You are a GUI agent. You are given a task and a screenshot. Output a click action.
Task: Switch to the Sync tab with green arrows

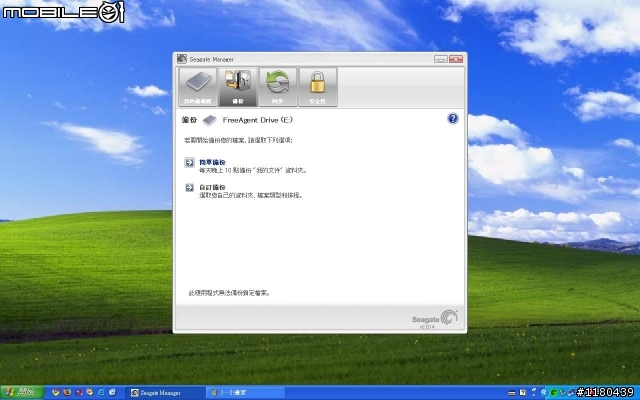tap(278, 87)
